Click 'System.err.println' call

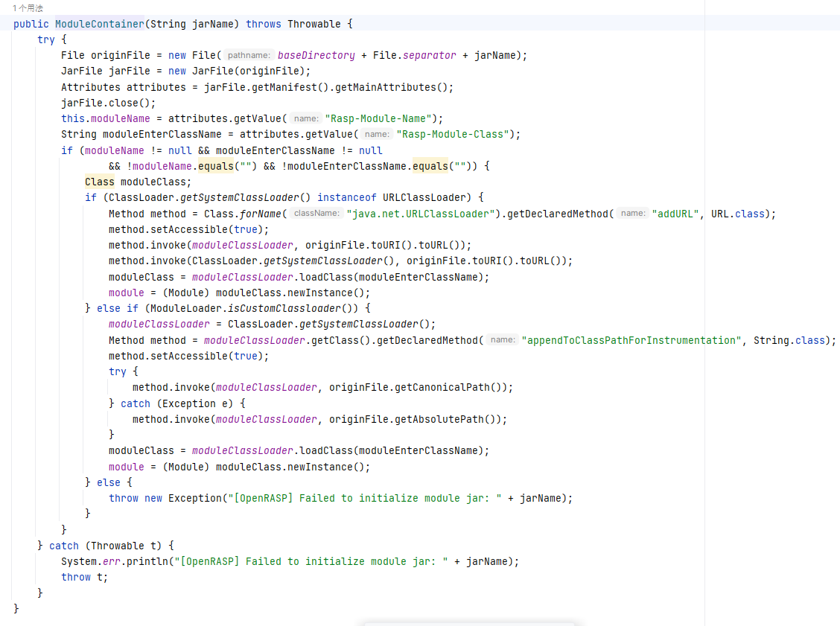[x=115, y=562]
